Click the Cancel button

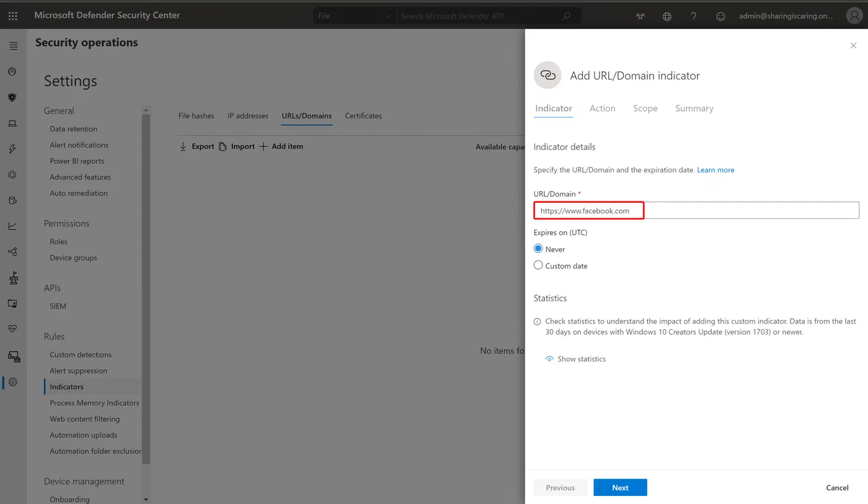click(x=837, y=488)
